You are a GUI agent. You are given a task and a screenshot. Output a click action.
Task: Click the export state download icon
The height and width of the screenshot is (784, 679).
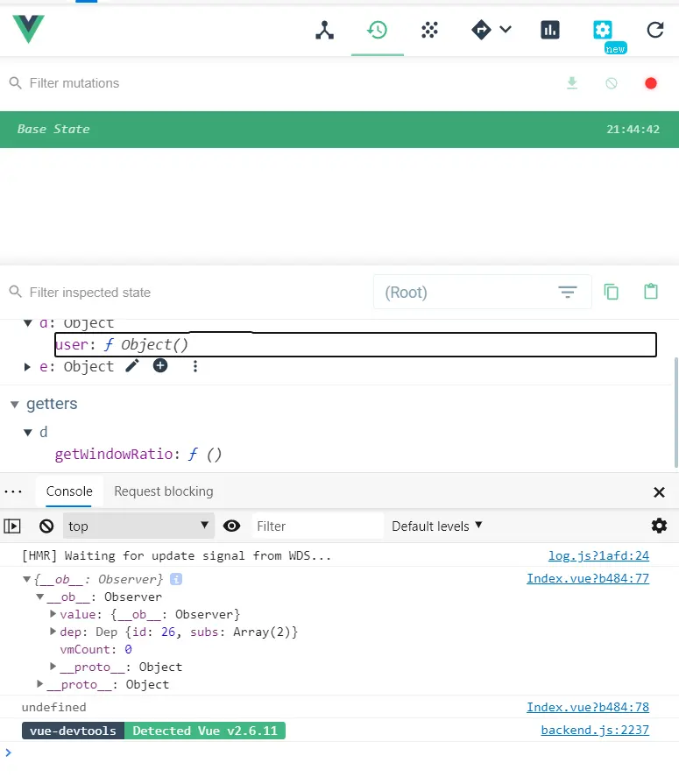(x=572, y=83)
